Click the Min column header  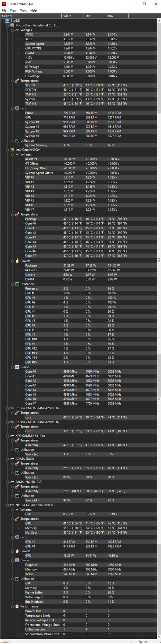(x=95, y=16)
